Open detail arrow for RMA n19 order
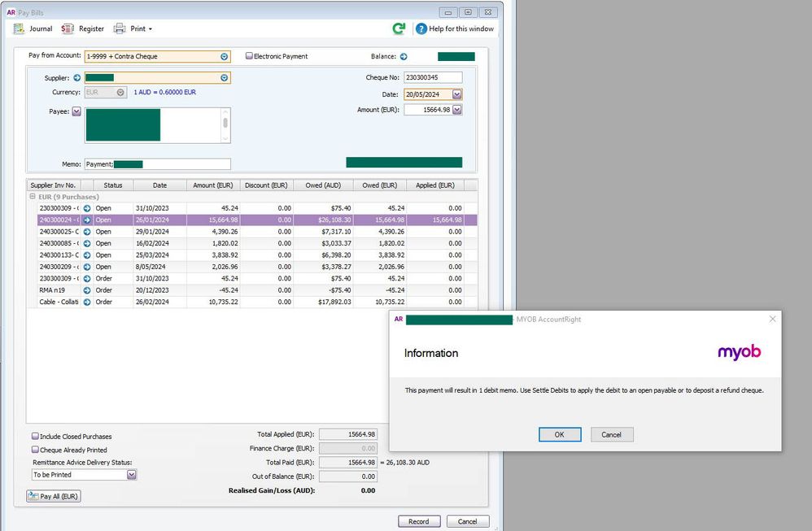 pos(87,290)
